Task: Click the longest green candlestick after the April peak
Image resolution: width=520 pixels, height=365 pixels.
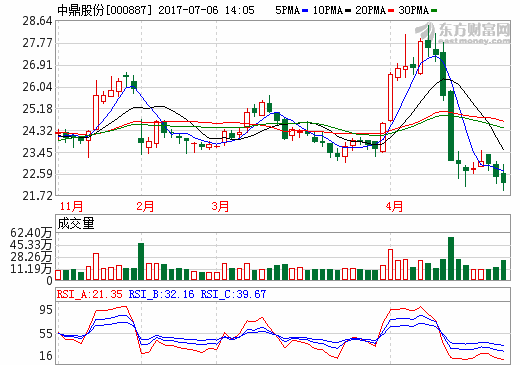Action: coord(451,126)
